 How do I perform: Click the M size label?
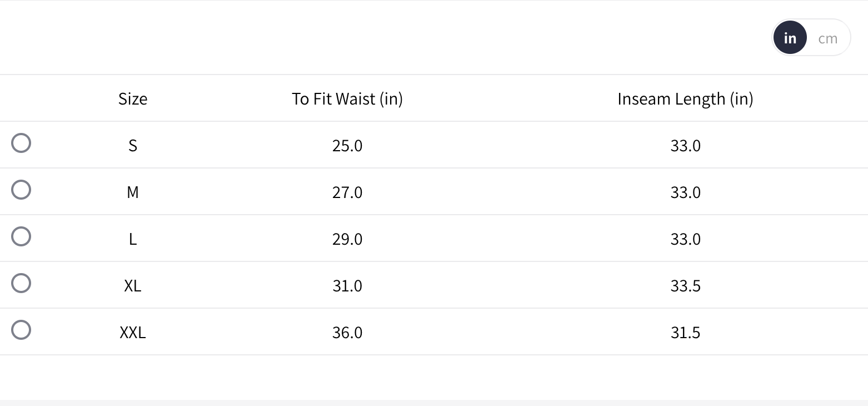click(x=133, y=192)
